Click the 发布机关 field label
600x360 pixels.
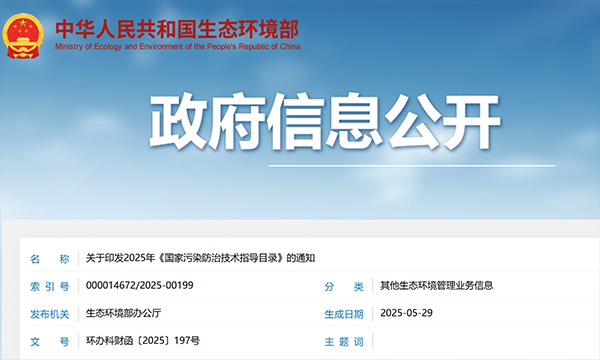[50, 314]
